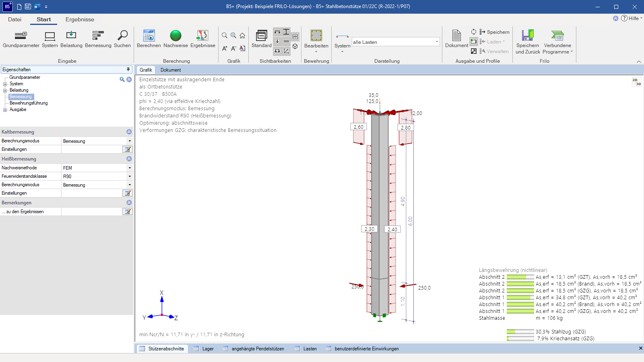Pin the Eigenschaften panel
644x362 pixels.
tap(128, 70)
